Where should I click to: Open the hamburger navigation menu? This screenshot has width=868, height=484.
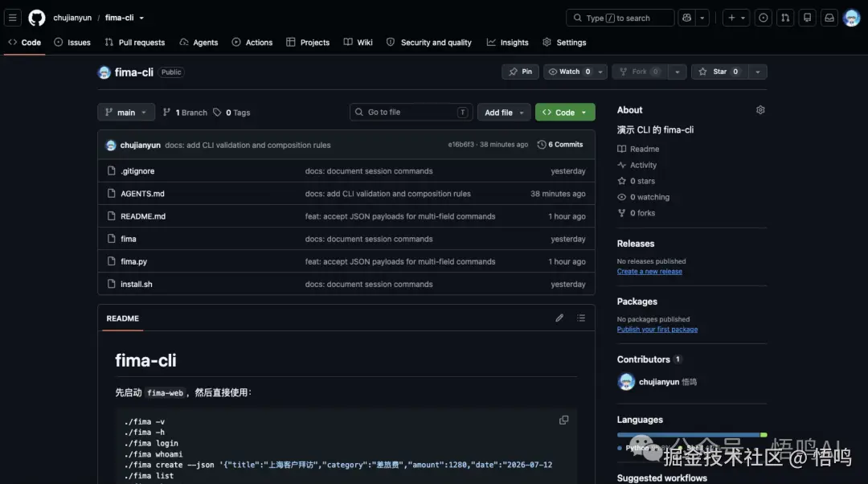click(13, 18)
